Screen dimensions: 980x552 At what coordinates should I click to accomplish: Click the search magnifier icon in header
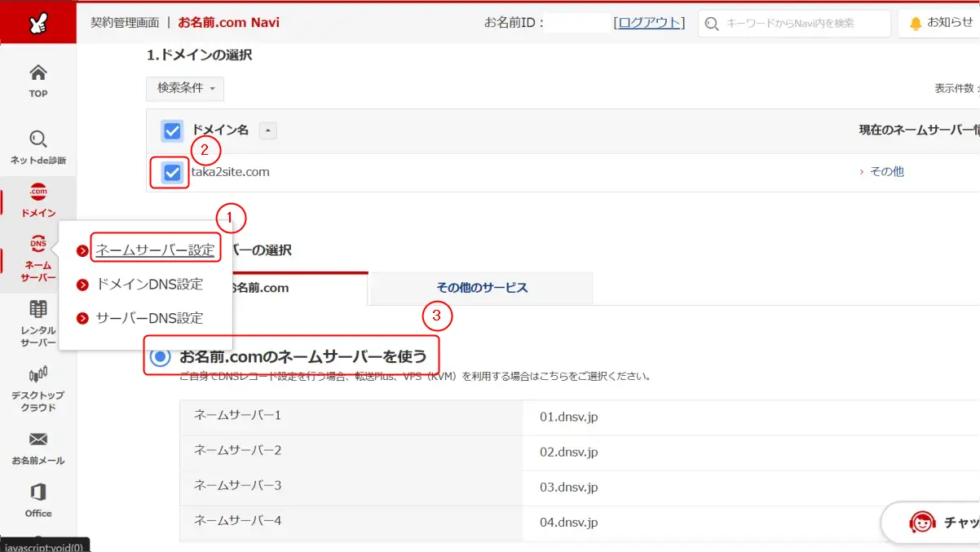713,24
